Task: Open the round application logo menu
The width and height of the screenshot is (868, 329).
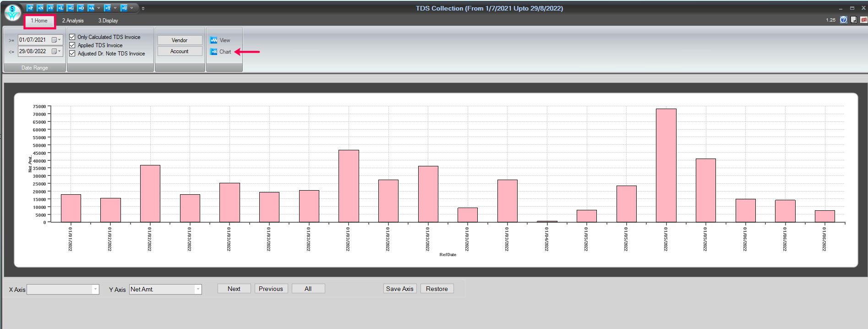Action: pos(12,12)
